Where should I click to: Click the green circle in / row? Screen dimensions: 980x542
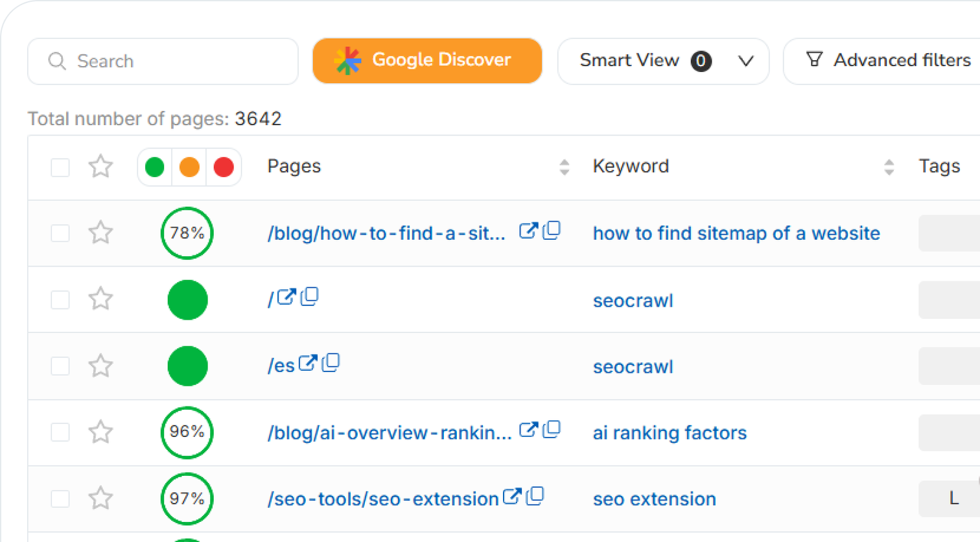pyautogui.click(x=187, y=300)
